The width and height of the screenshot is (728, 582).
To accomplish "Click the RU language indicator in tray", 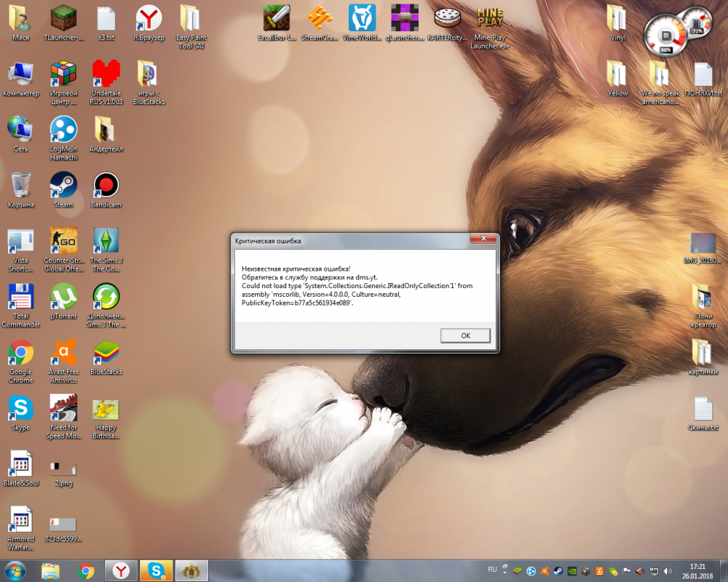I will click(x=492, y=569).
